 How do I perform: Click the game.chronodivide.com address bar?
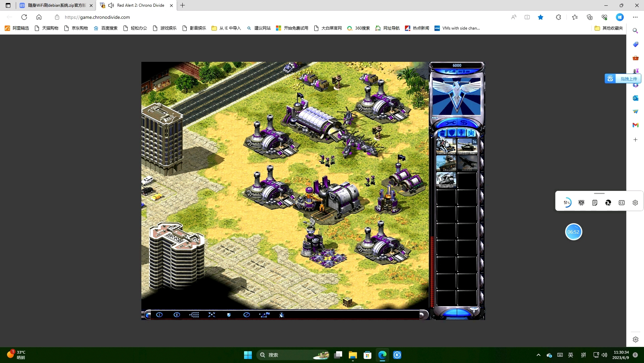tap(97, 17)
